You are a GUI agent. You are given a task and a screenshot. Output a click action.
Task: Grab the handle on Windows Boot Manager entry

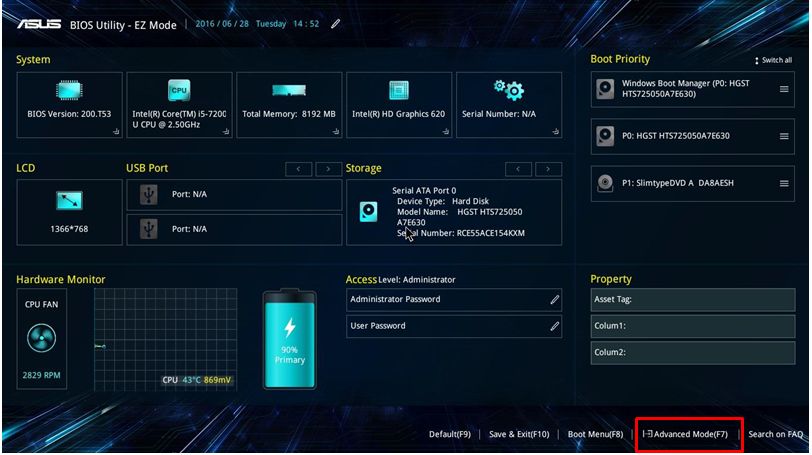pos(784,89)
